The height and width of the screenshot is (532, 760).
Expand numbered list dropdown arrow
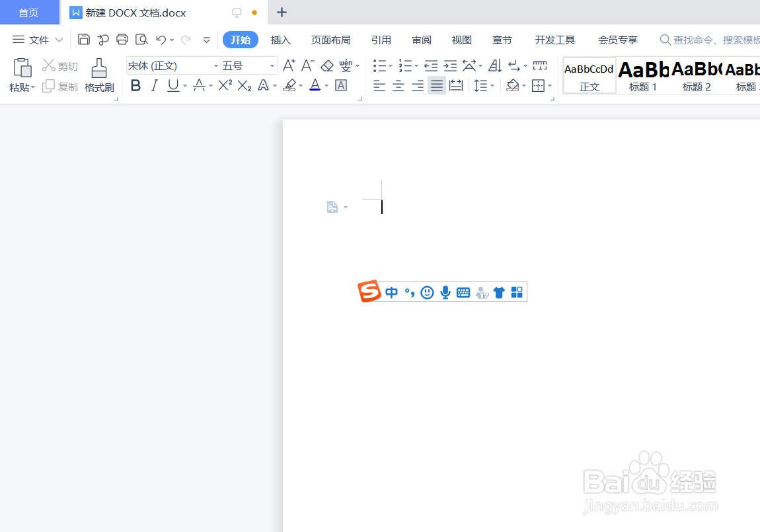(x=416, y=65)
